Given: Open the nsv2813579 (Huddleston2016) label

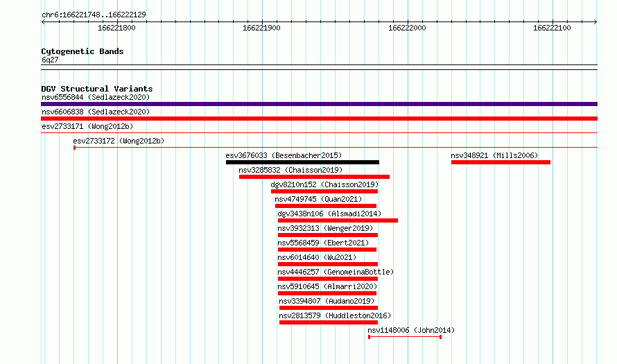Looking at the screenshot, I should coord(335,315).
